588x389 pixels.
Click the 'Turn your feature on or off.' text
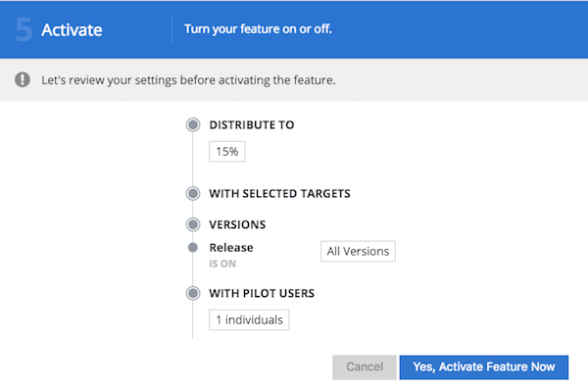[258, 29]
